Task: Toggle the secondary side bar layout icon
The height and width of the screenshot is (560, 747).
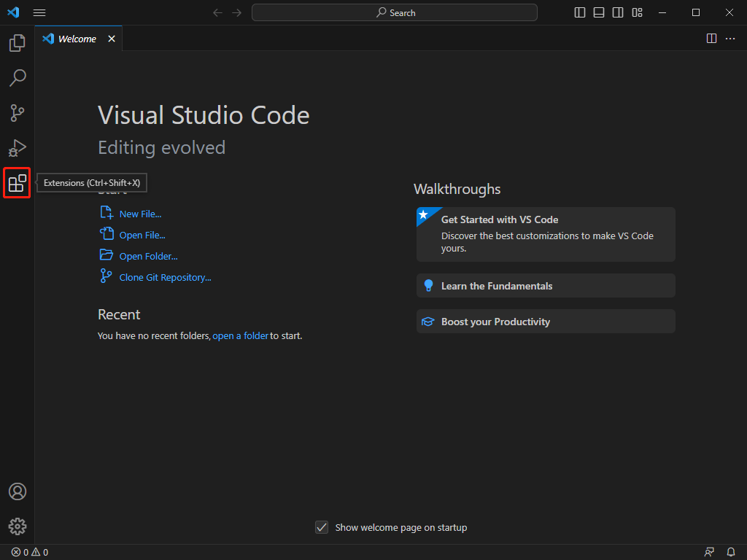Action: [618, 13]
